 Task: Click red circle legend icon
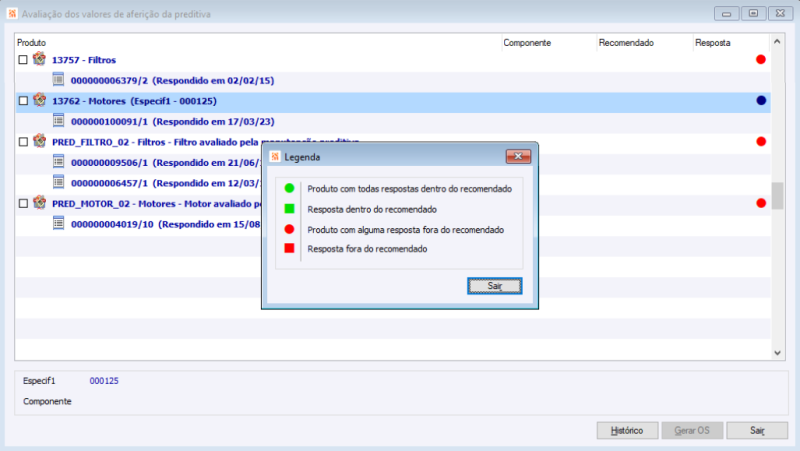point(289,229)
